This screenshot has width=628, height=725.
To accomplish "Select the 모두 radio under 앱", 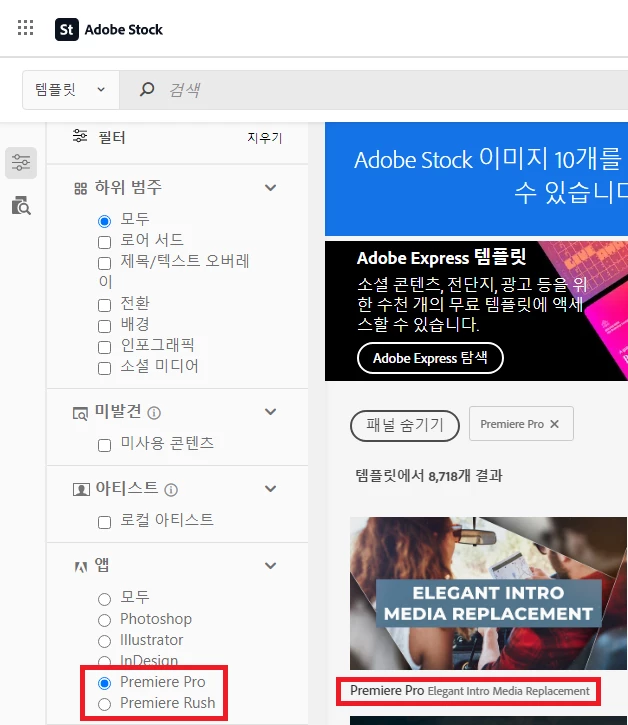I will pyautogui.click(x=105, y=599).
